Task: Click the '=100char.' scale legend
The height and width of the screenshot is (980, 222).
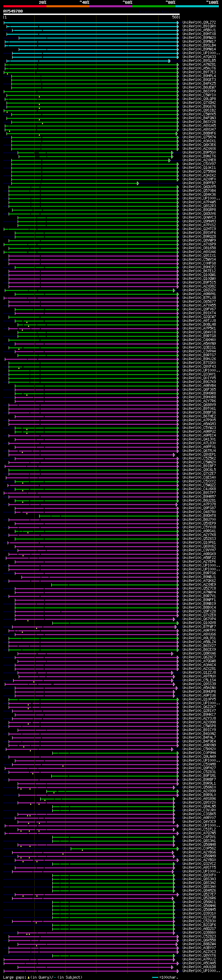Action: pos(164,977)
